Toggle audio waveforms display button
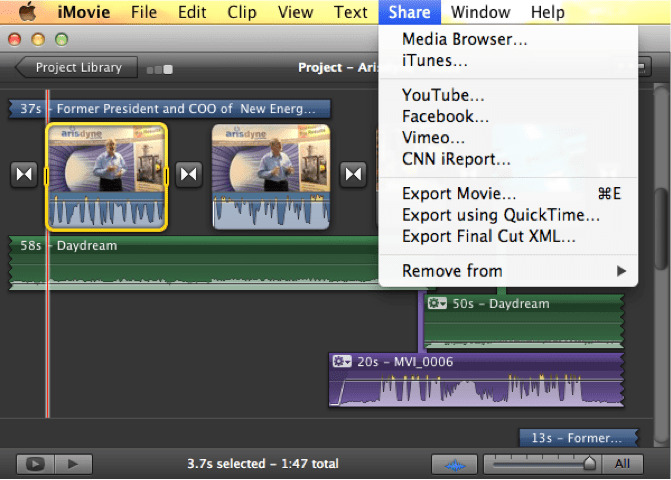This screenshot has height=480, width=671. coord(454,465)
